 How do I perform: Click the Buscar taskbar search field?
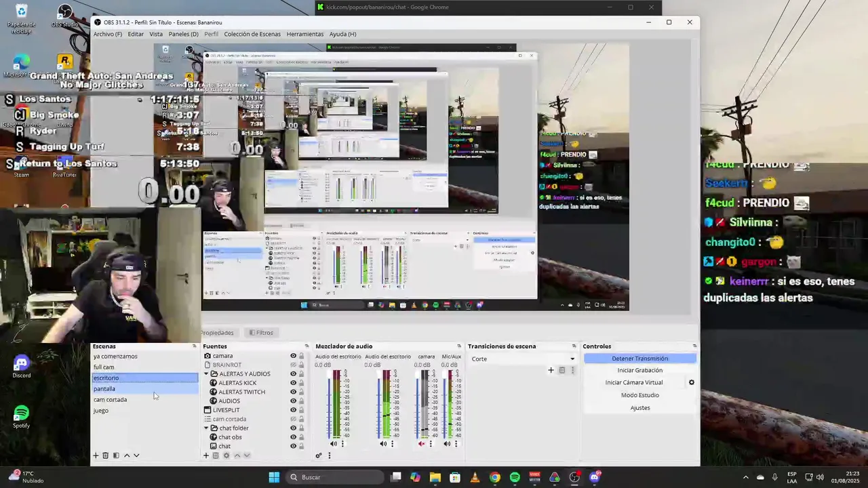[335, 477]
